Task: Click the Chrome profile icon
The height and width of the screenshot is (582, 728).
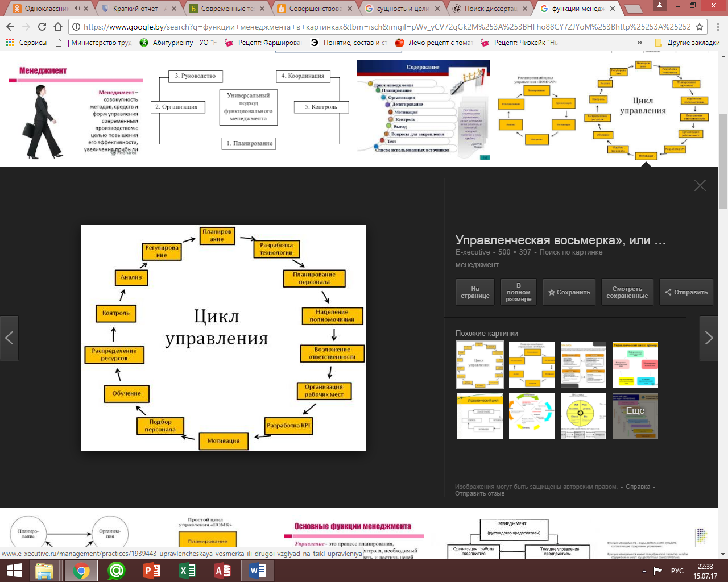Action: [660, 5]
